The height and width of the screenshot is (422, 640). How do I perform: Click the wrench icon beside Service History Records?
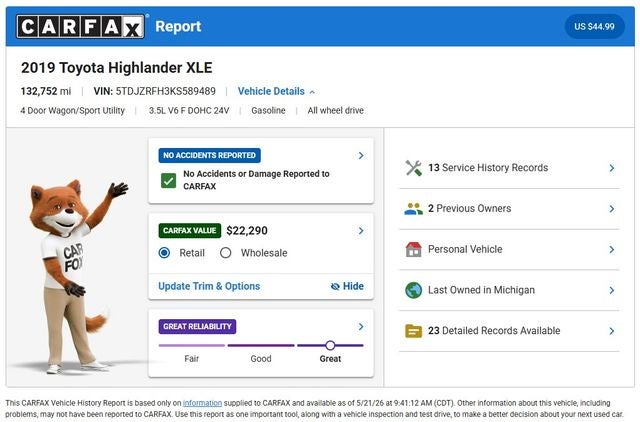(x=413, y=168)
